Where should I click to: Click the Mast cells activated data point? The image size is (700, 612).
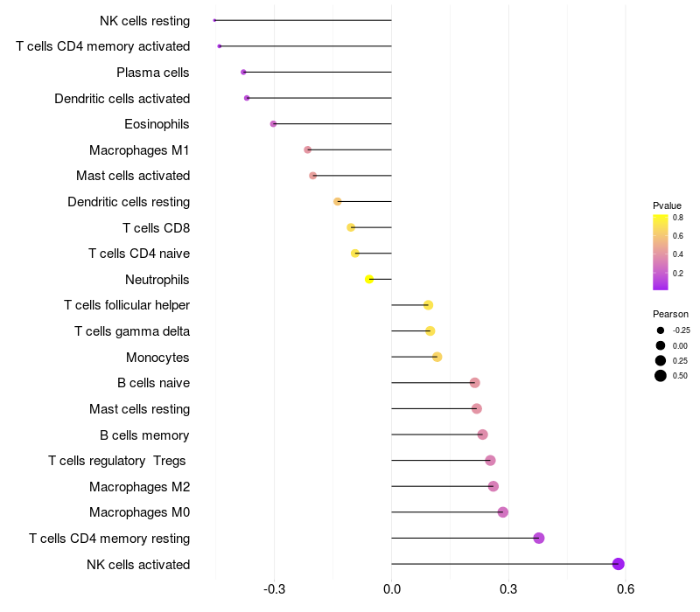tap(313, 176)
